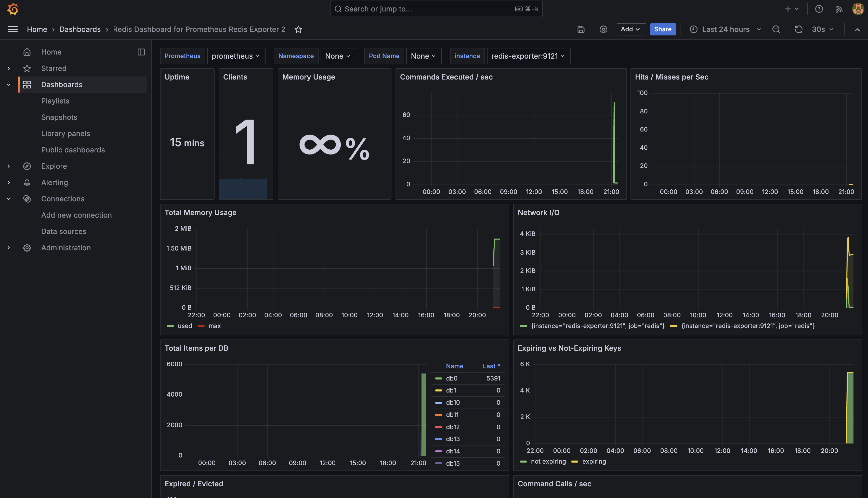Refresh the dashboard now

798,29
